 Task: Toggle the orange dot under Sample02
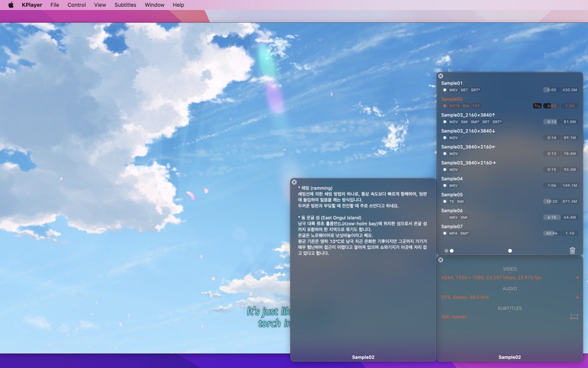[x=445, y=106]
